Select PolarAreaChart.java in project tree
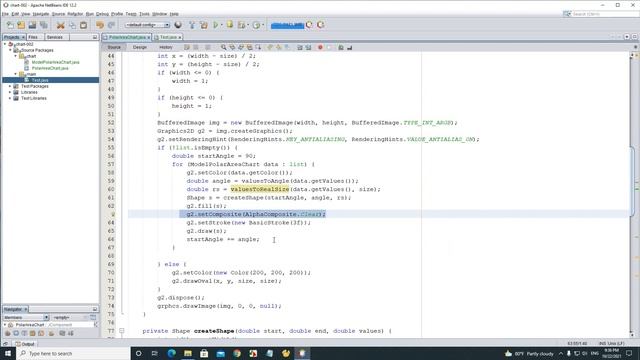This screenshot has width=640, height=360. click(x=50, y=68)
